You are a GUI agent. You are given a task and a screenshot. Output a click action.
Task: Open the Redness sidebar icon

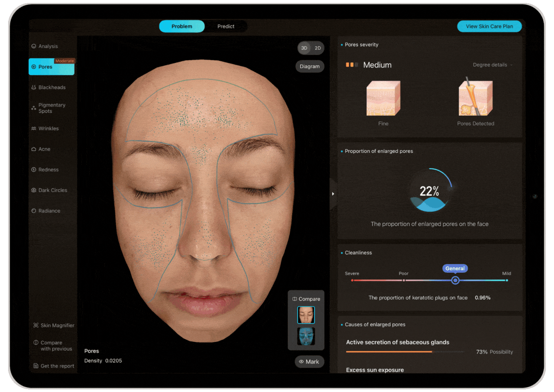point(34,170)
